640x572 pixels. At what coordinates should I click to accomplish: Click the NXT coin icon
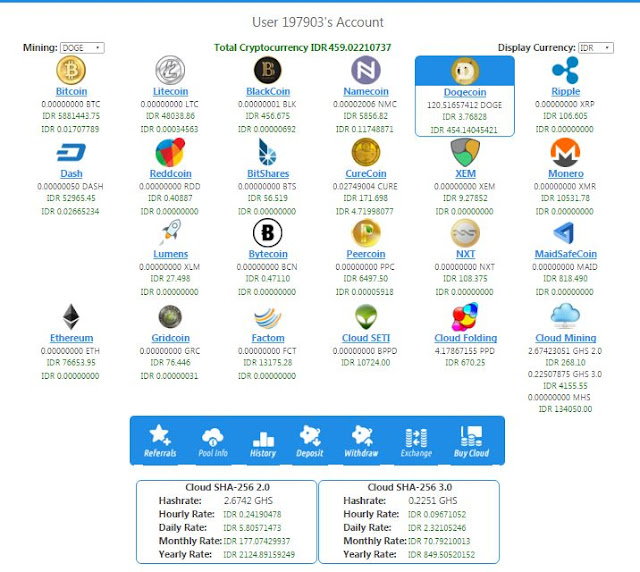pos(465,233)
